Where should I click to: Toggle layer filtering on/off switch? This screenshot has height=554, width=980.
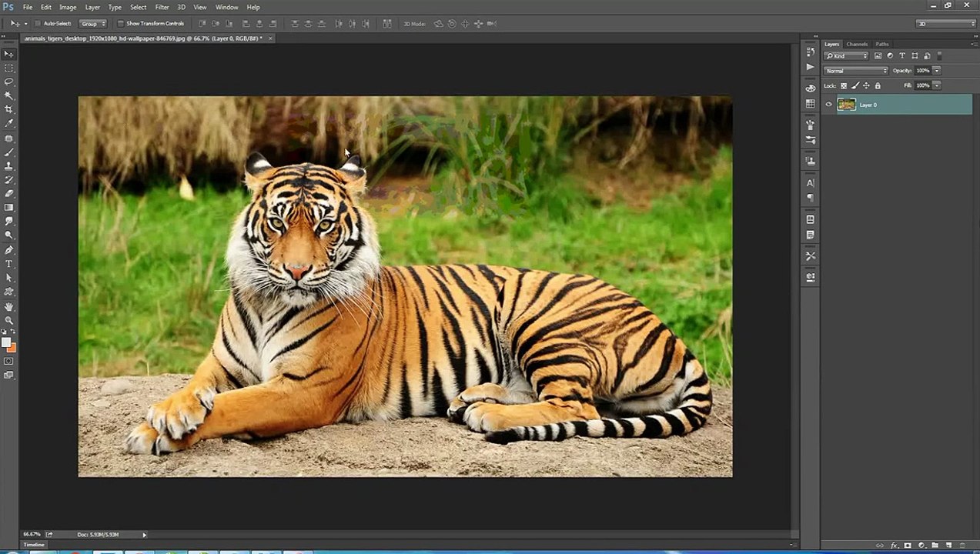point(939,55)
